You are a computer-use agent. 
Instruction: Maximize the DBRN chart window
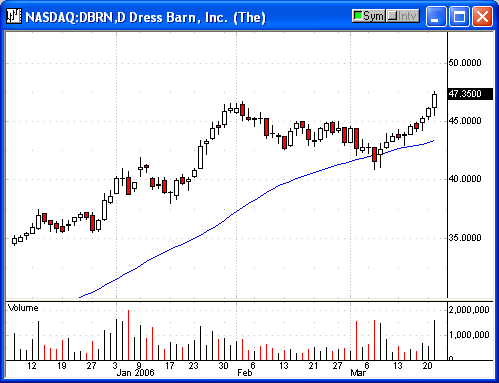pyautogui.click(x=459, y=17)
